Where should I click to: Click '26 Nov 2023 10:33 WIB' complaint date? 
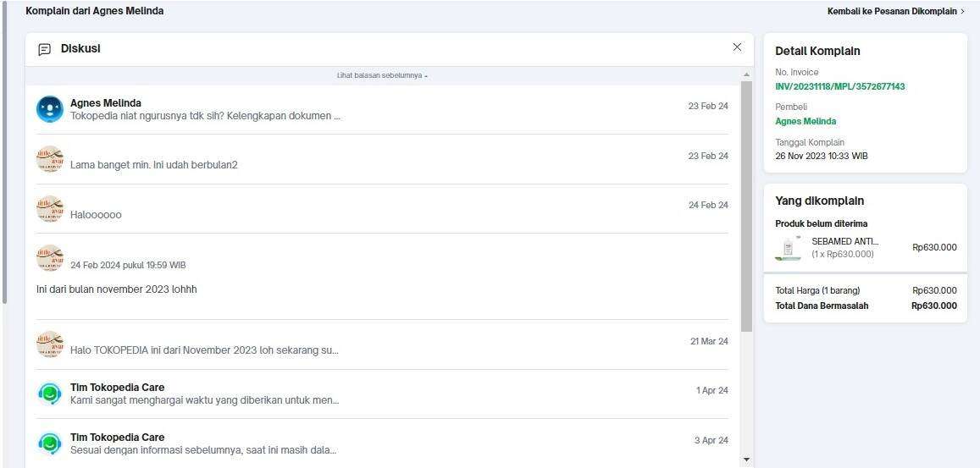click(822, 157)
